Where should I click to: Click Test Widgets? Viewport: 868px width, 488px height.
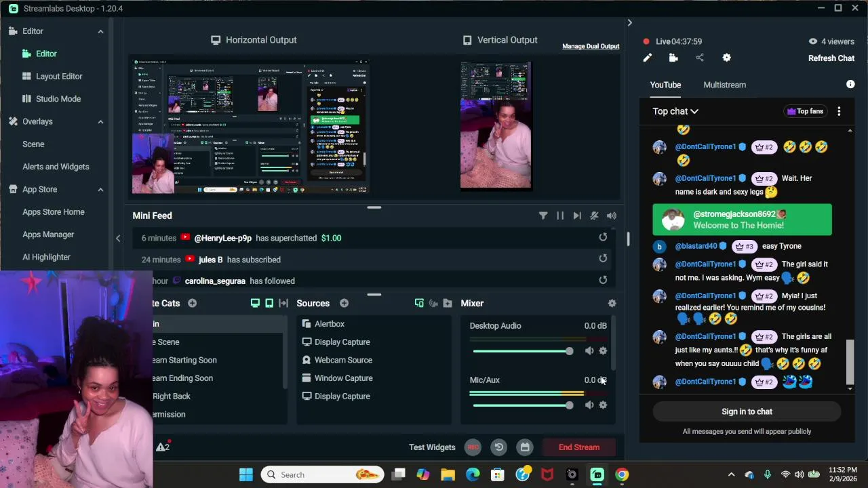point(432,447)
